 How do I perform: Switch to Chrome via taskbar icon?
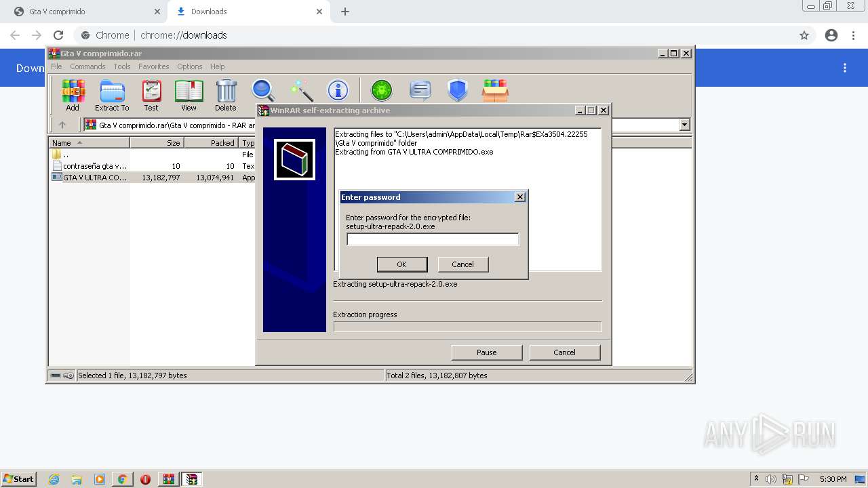pos(122,479)
